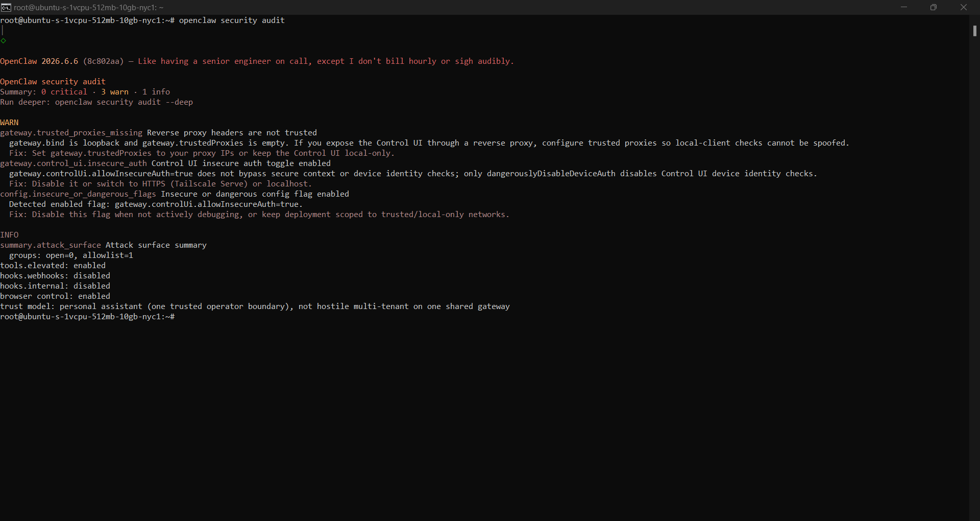
Task: Click the vertical scrollbar thumb
Action: [x=974, y=31]
